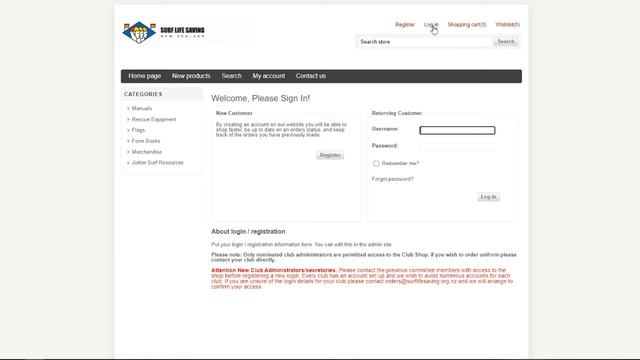Click the Search button beside search field
This screenshot has width=640, height=360.
coord(506,41)
